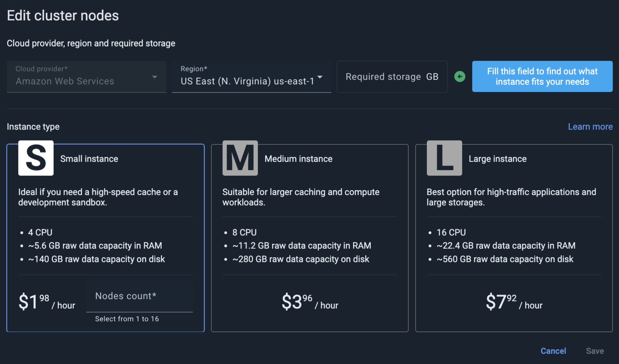619x364 pixels.
Task: Select US East (N. Virginia) region field
Action: [252, 77]
